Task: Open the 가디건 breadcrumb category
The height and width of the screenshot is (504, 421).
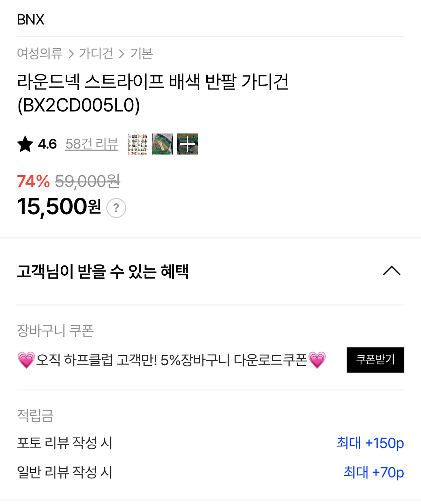Action: pyautogui.click(x=96, y=53)
